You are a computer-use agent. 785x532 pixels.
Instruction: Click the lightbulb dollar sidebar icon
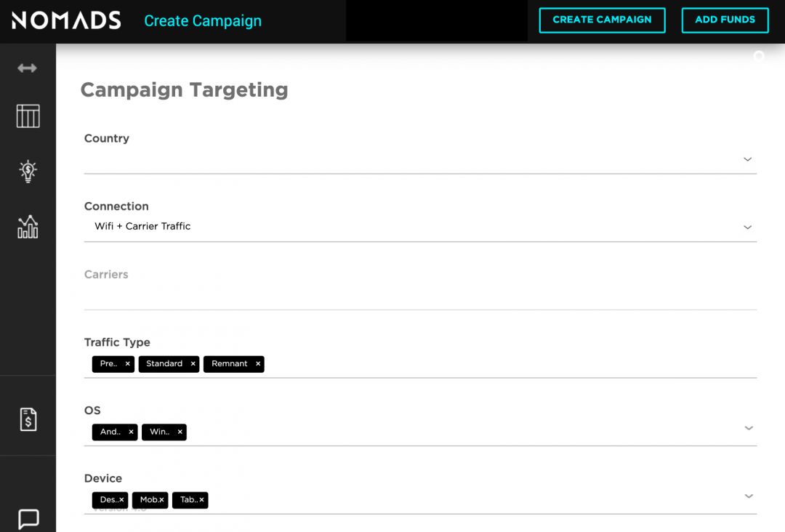[x=28, y=171]
